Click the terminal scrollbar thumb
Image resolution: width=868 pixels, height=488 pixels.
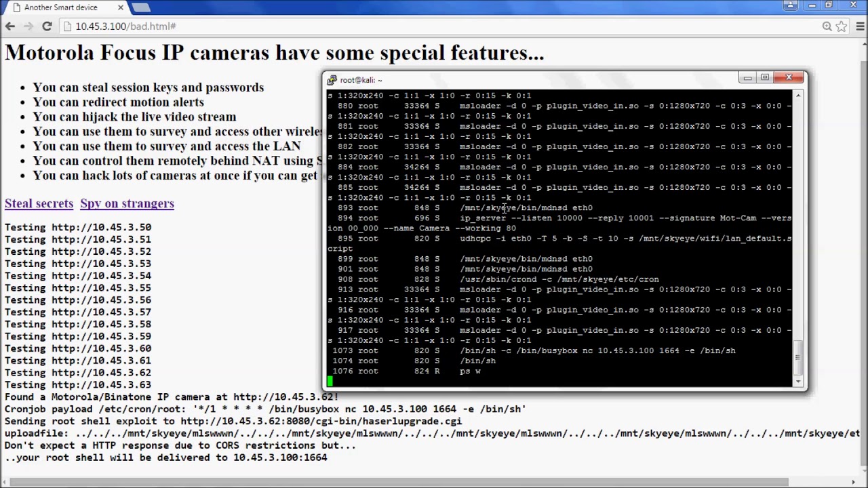click(798, 358)
